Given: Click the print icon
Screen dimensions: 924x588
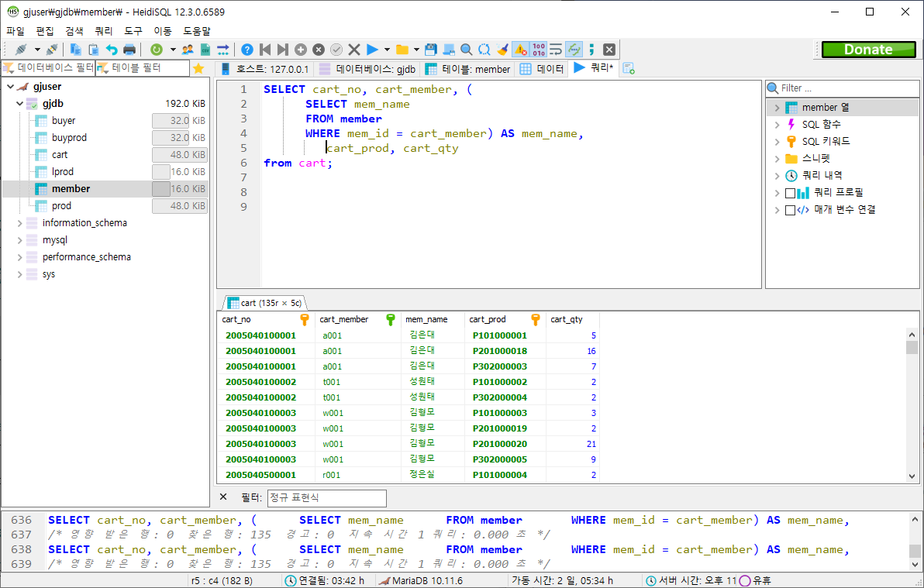Looking at the screenshot, I should coord(129,50).
